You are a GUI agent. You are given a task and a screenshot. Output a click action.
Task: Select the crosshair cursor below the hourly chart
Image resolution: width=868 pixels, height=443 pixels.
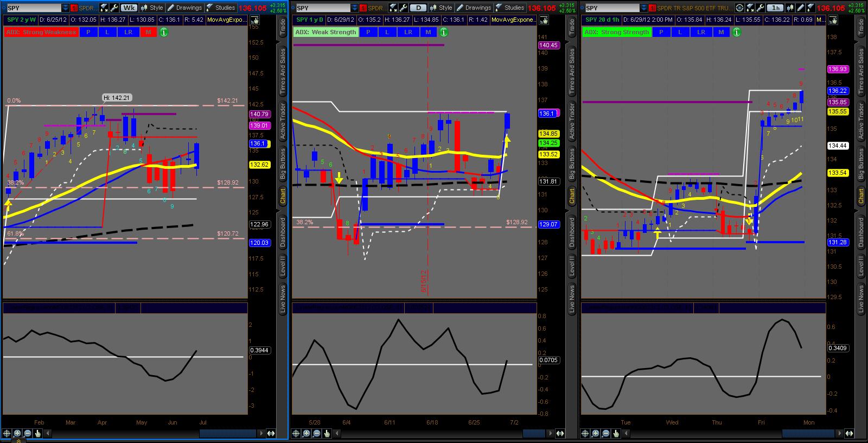(x=585, y=433)
